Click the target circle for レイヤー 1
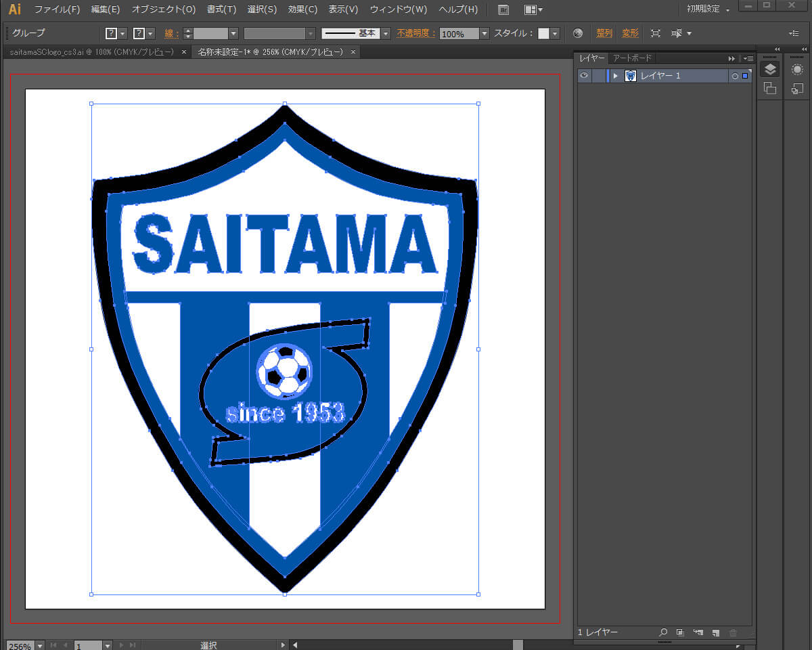Screen dimensions: 812x650 click(x=735, y=76)
